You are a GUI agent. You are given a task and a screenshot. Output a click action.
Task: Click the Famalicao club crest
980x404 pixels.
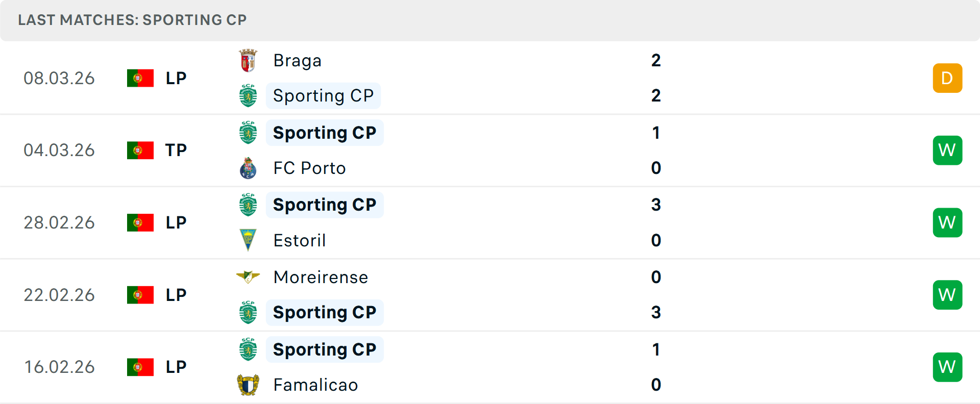(248, 385)
